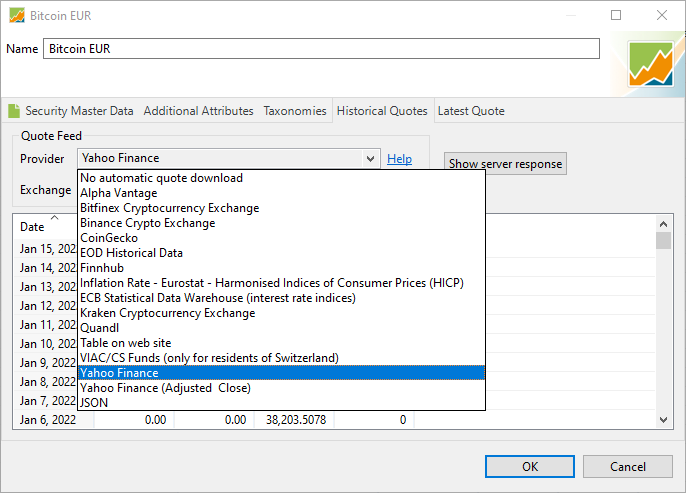Click Jan 14 date row
The width and height of the screenshot is (686, 493).
(47, 268)
